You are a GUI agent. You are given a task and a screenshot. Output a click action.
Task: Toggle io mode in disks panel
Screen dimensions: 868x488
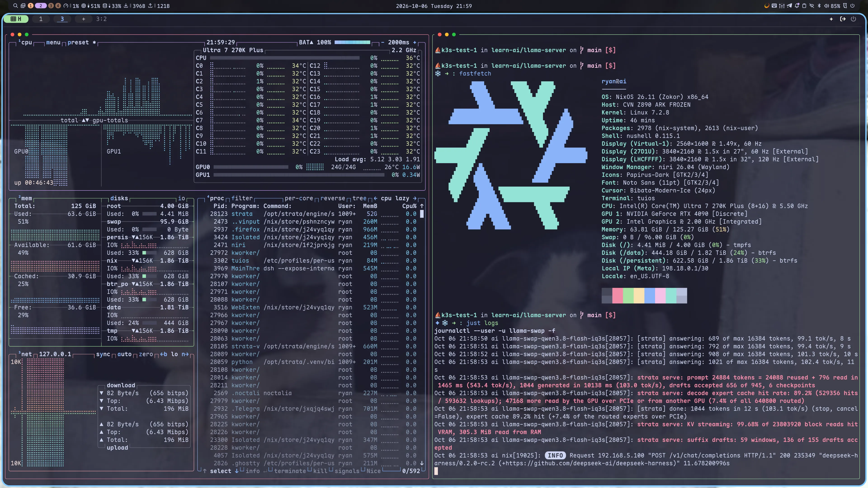point(182,198)
